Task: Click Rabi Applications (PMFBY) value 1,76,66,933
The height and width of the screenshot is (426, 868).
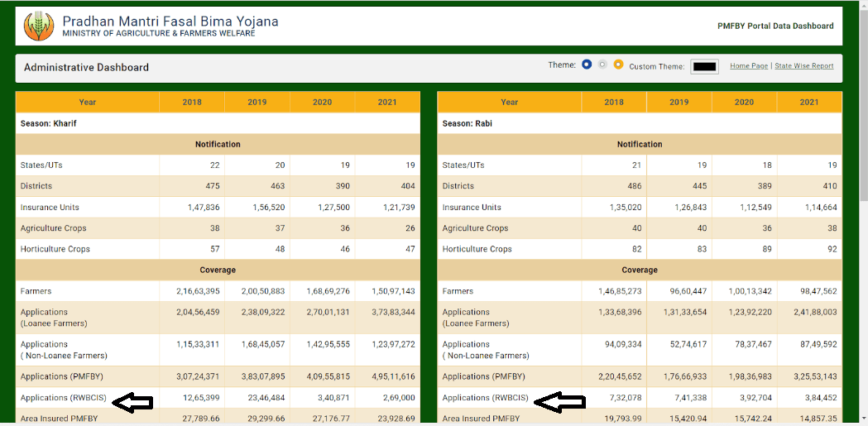Action: click(685, 376)
